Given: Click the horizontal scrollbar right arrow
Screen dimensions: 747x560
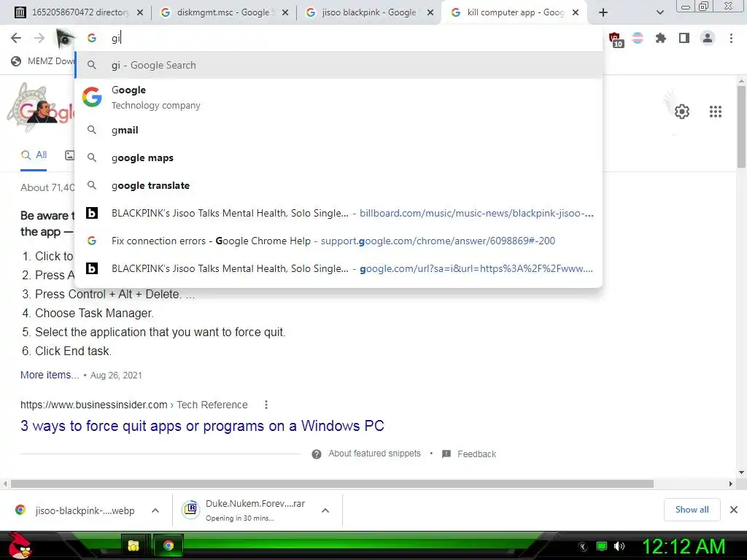Looking at the screenshot, I should pyautogui.click(x=731, y=484).
